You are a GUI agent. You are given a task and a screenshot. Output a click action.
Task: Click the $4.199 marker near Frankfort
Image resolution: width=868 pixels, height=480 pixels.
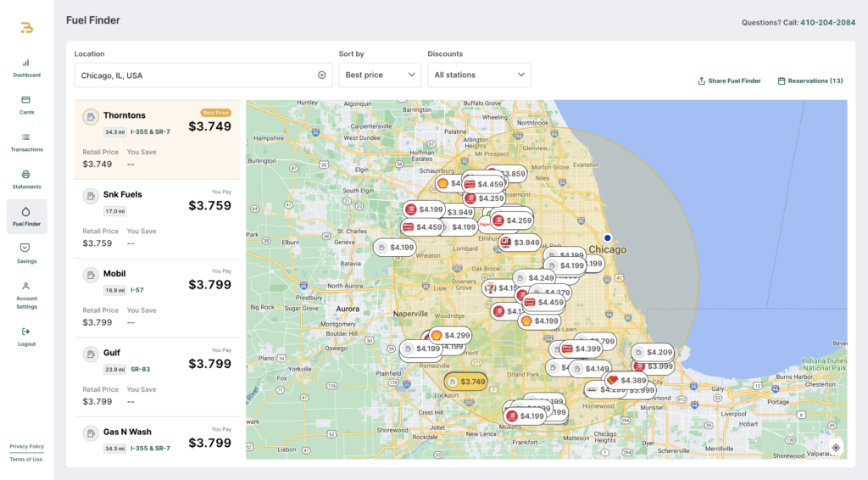coord(526,416)
